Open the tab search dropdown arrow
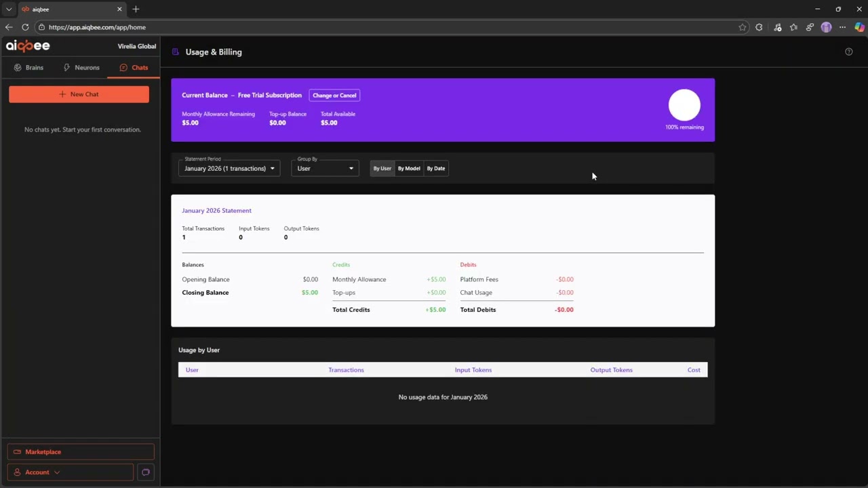868x488 pixels. point(9,9)
